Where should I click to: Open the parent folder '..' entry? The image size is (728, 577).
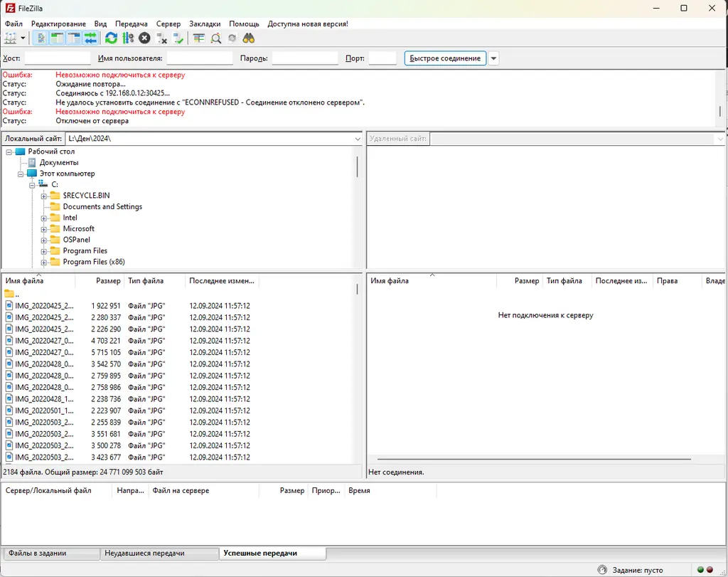pyautogui.click(x=11, y=294)
